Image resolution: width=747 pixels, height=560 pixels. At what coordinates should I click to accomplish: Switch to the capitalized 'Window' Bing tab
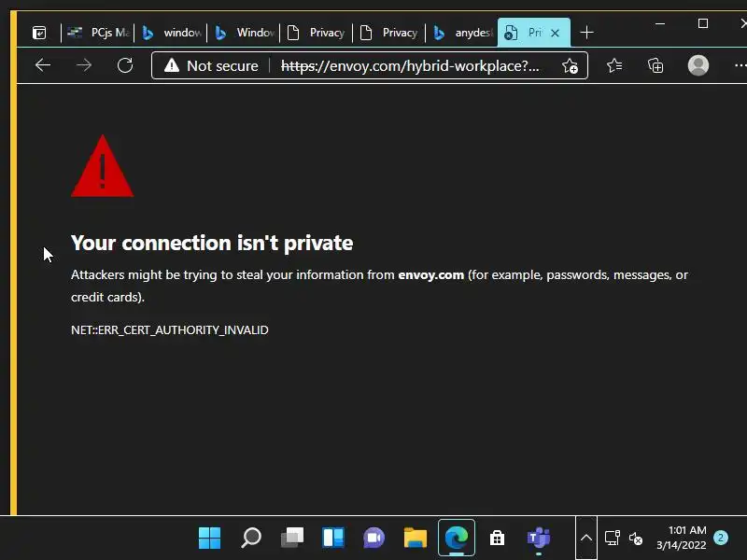point(245,33)
